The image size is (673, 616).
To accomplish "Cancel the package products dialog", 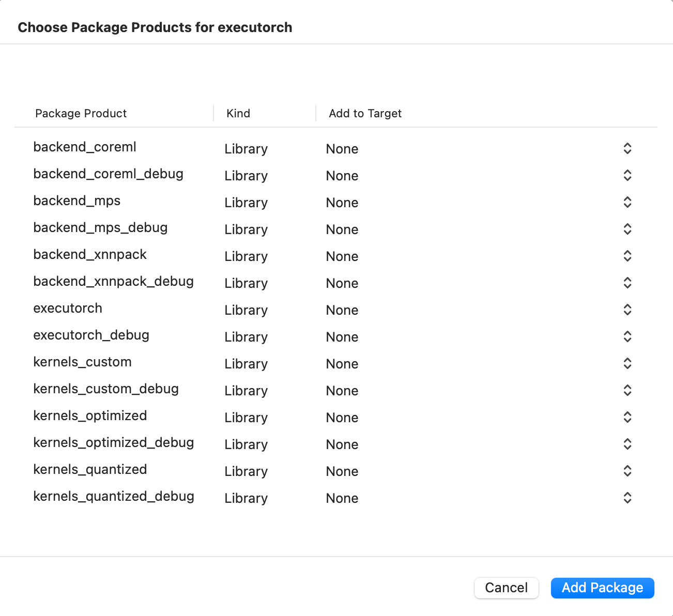I will pos(506,588).
